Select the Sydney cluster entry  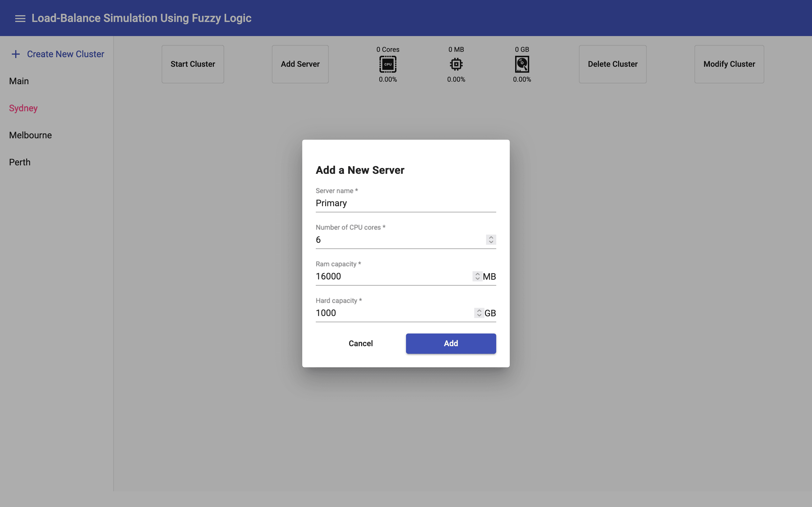23,108
